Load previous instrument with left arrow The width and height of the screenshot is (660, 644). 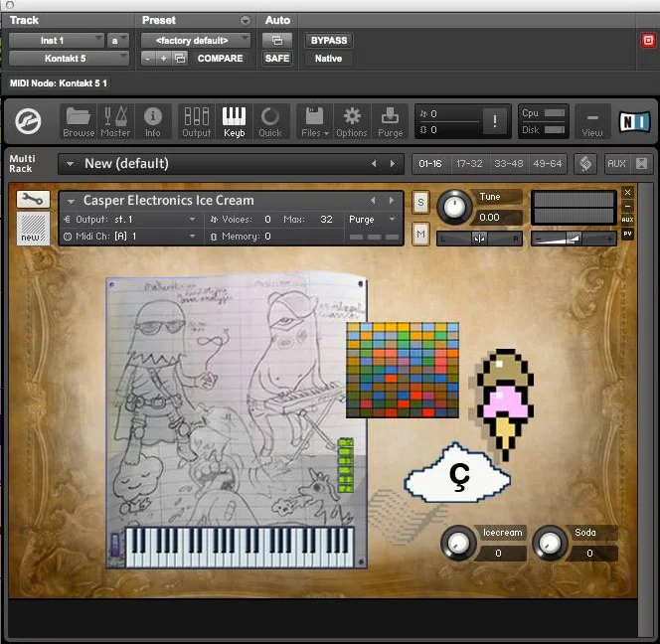coord(373,201)
